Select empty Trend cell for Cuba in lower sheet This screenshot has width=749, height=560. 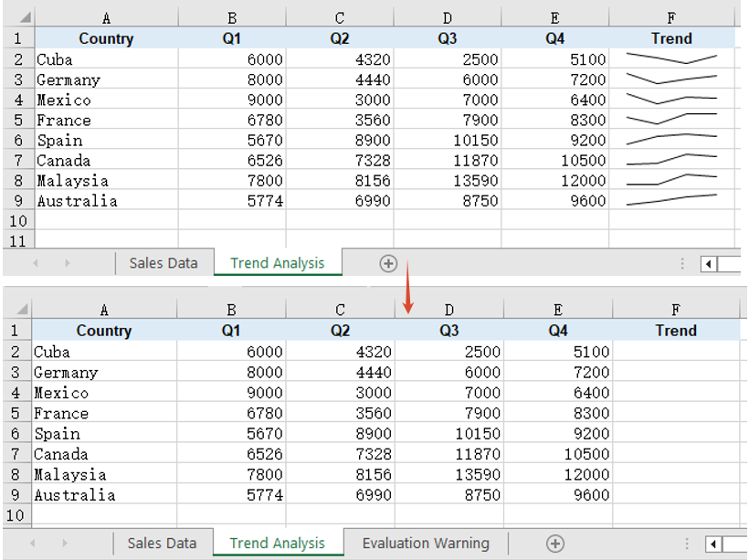(x=676, y=352)
